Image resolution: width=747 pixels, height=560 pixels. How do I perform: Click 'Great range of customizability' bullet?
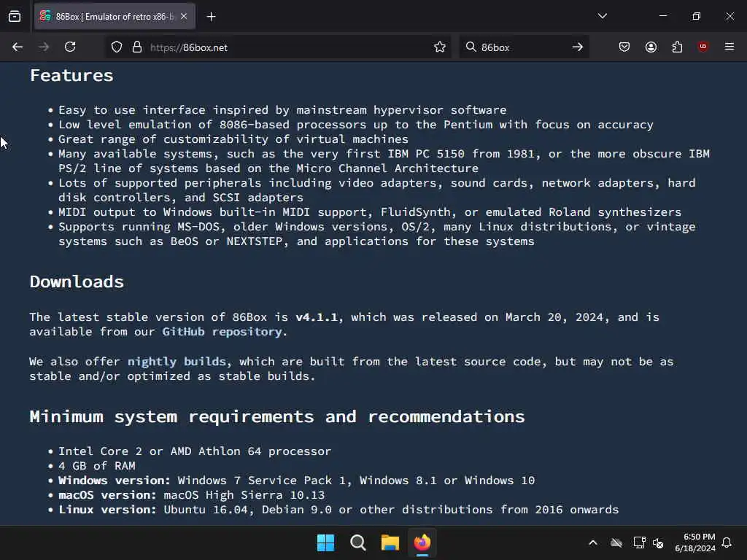tap(233, 139)
